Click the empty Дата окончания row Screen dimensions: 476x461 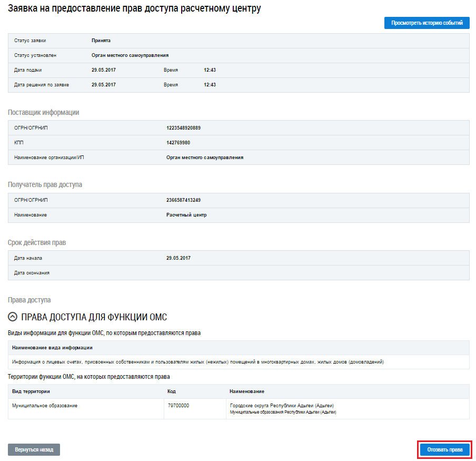coord(238,273)
